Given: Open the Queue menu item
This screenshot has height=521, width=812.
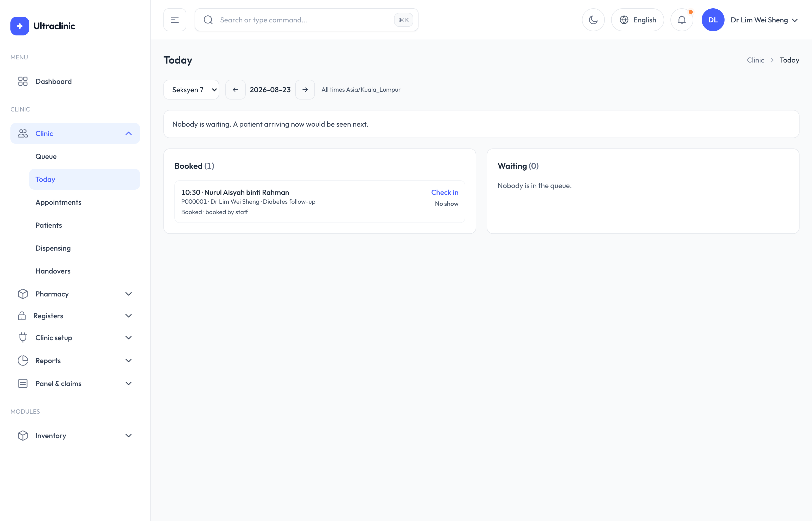Looking at the screenshot, I should pos(85,156).
